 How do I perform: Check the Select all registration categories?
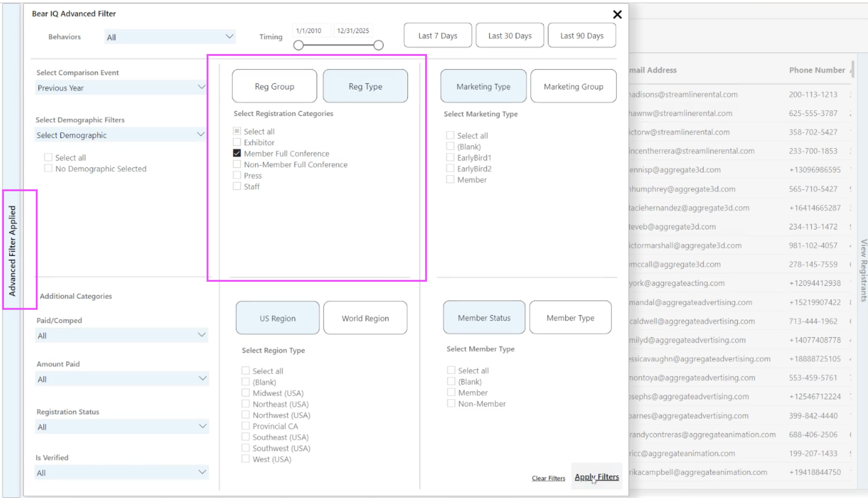point(237,131)
